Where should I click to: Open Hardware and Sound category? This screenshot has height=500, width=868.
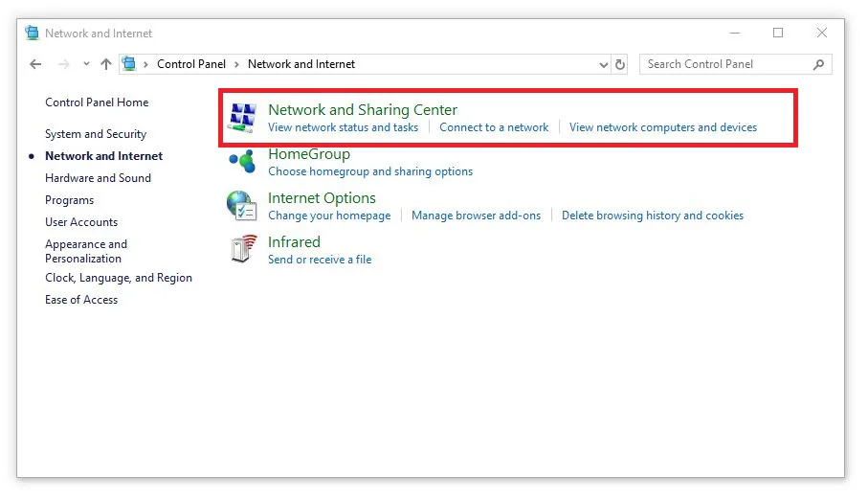[98, 178]
